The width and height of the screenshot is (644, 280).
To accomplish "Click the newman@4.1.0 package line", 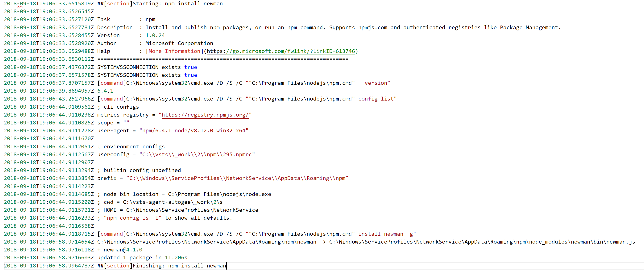I will (120, 250).
